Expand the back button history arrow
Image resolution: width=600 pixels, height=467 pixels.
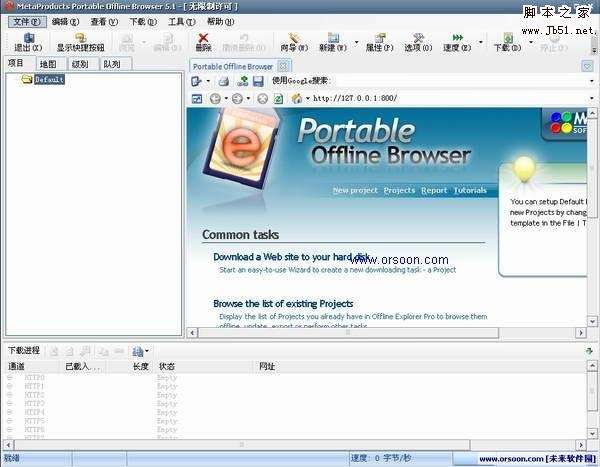(226, 99)
